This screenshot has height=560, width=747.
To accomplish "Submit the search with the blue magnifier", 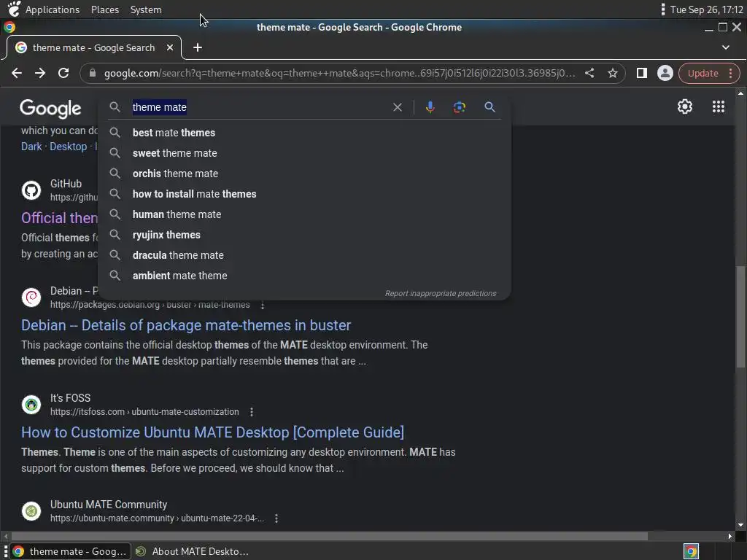I will (x=489, y=107).
